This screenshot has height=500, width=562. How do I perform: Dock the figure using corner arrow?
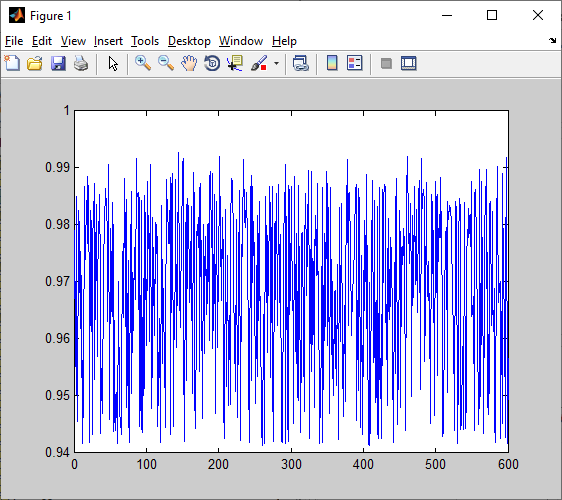coord(552,41)
